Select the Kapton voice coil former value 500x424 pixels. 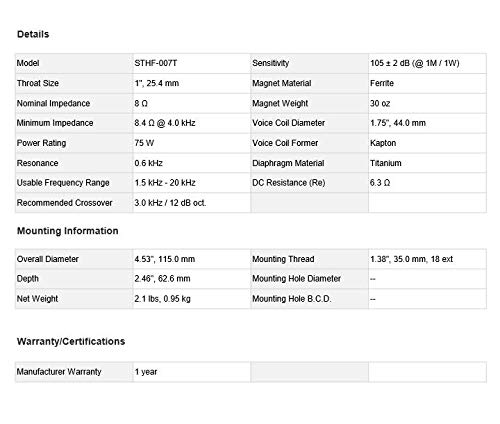[383, 143]
